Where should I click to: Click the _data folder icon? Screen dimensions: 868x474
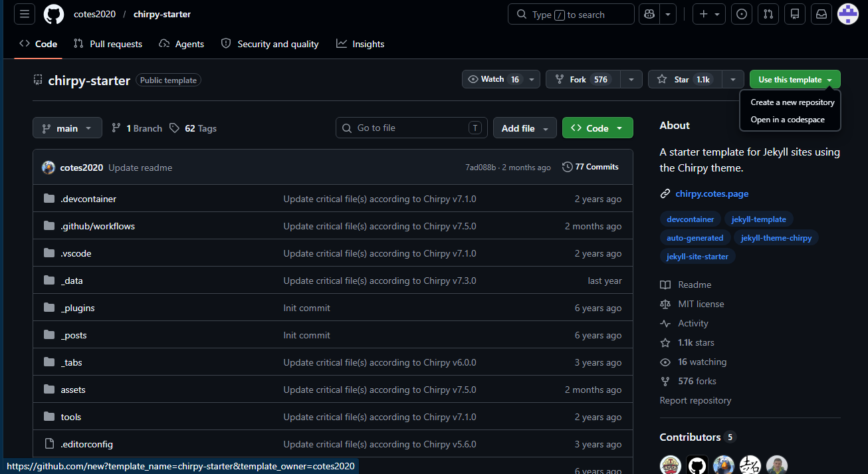click(x=49, y=281)
